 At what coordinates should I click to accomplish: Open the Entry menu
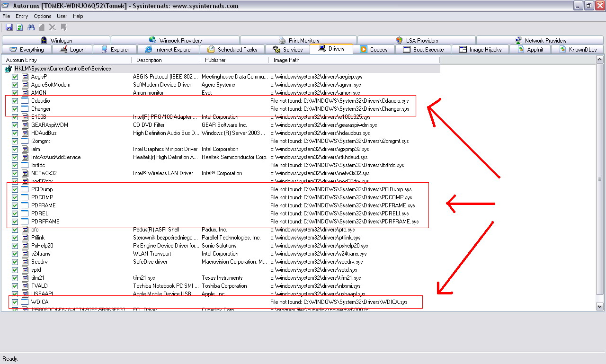[22, 16]
